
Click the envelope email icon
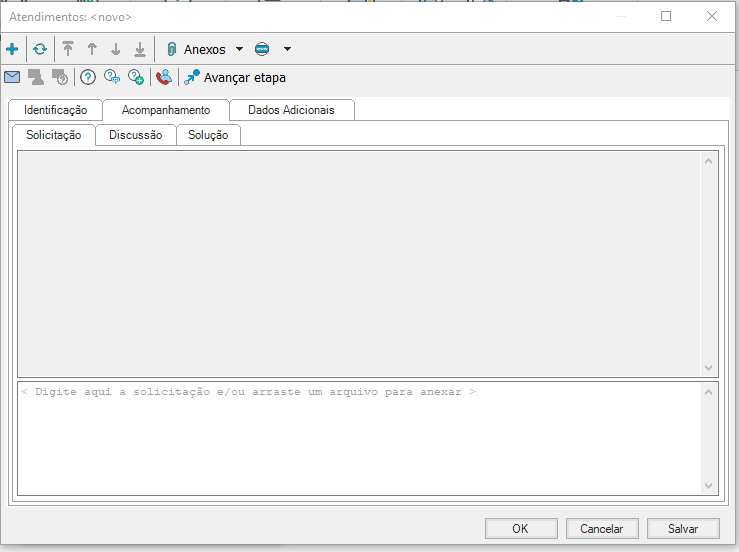click(x=12, y=77)
